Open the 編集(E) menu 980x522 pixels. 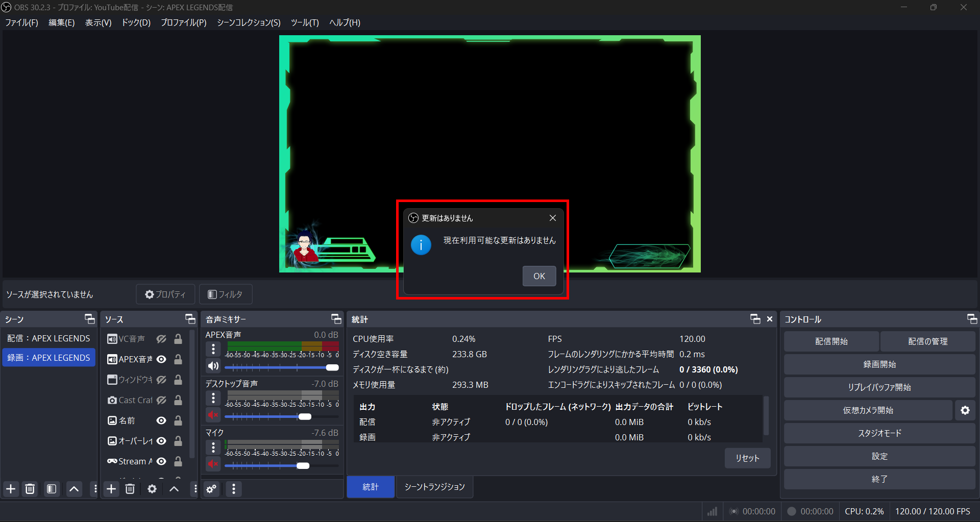pyautogui.click(x=61, y=22)
